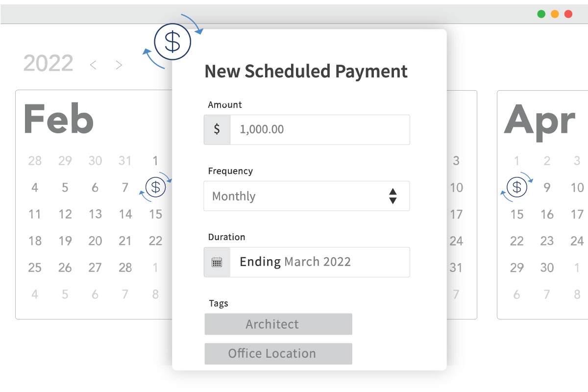
Task: Open the calendar icon in the Duration field
Action: point(217,262)
